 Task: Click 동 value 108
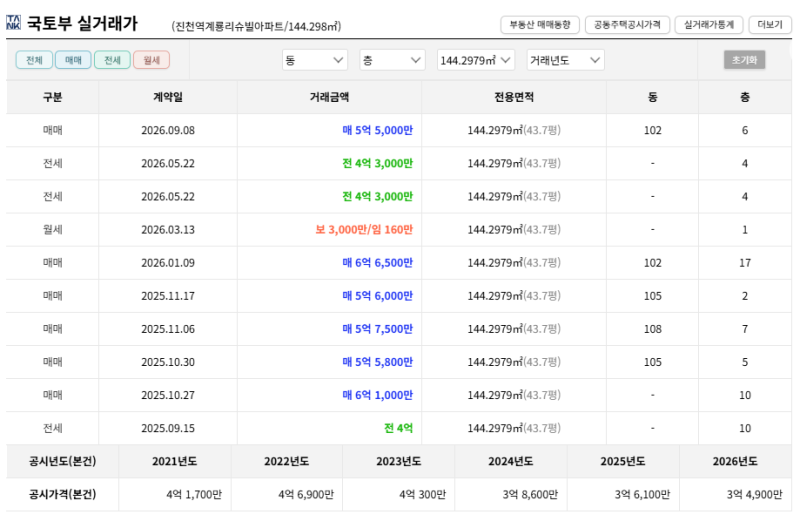[653, 329]
